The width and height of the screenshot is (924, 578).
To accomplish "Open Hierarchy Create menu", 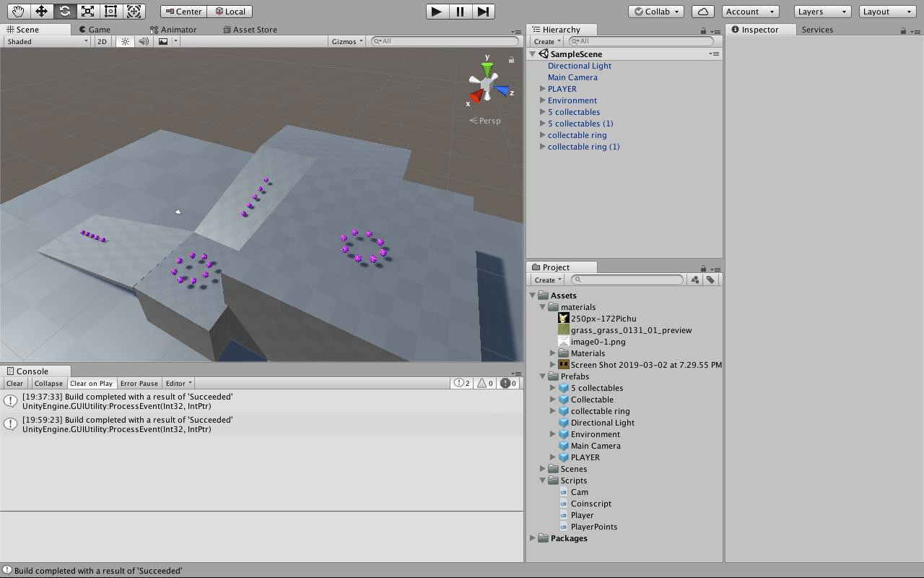I will [547, 41].
